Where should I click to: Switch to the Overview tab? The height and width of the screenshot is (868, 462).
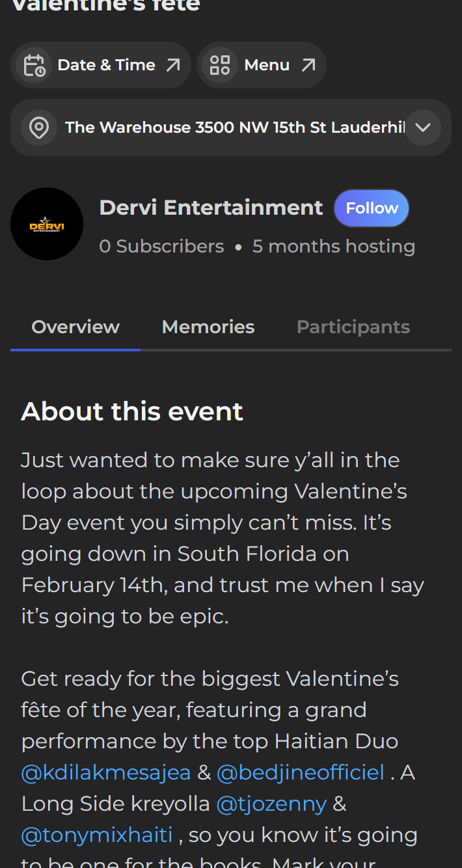tap(75, 327)
